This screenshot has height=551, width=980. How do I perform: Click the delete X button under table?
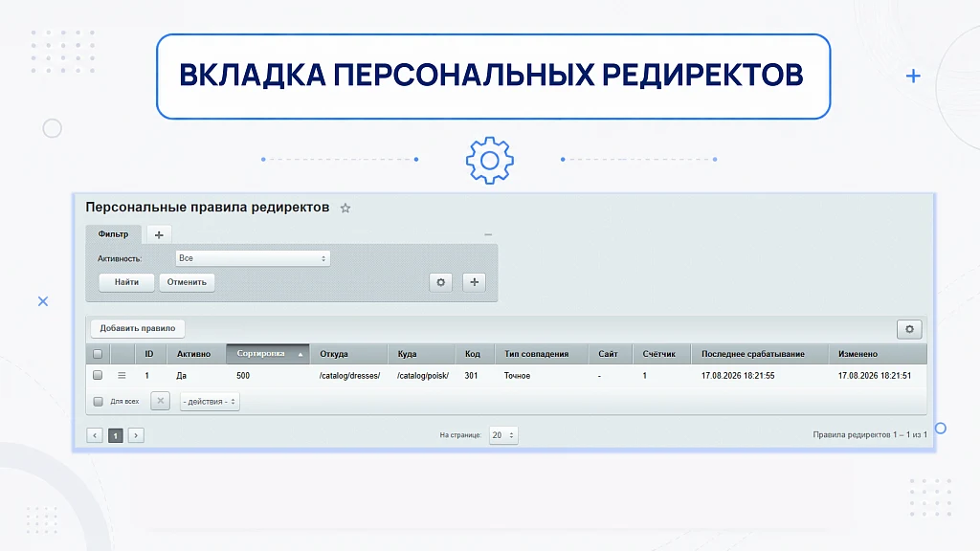[160, 401]
